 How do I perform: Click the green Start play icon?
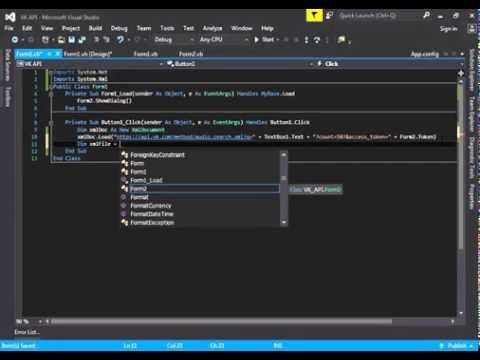[256, 40]
